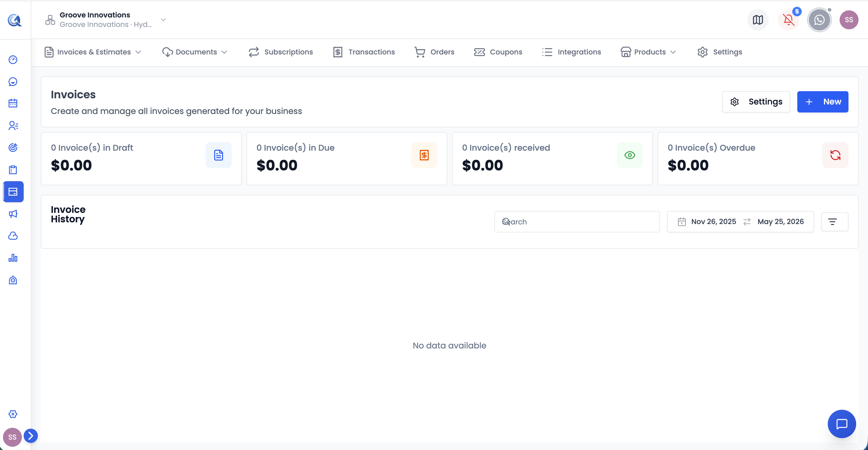Create a New invoice
The image size is (868, 450).
[x=823, y=102]
